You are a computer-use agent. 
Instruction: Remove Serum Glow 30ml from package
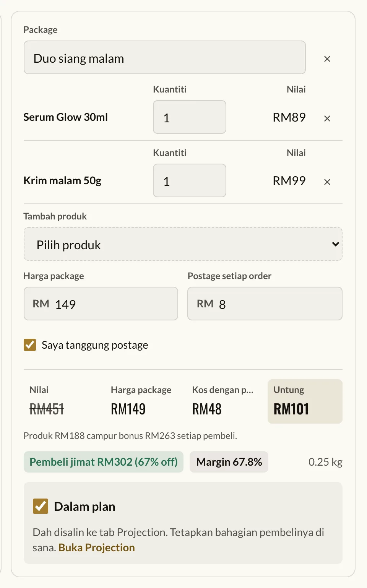pyautogui.click(x=327, y=119)
